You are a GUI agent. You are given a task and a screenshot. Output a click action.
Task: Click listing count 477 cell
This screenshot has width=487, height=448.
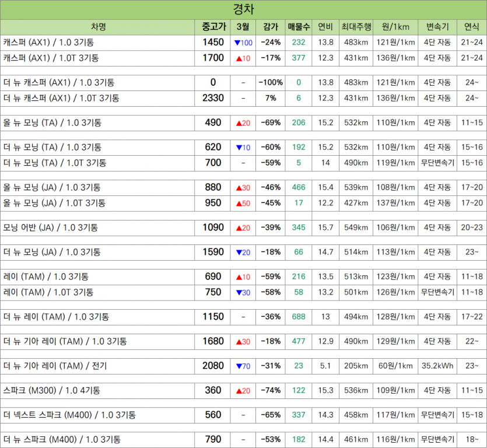tap(299, 341)
